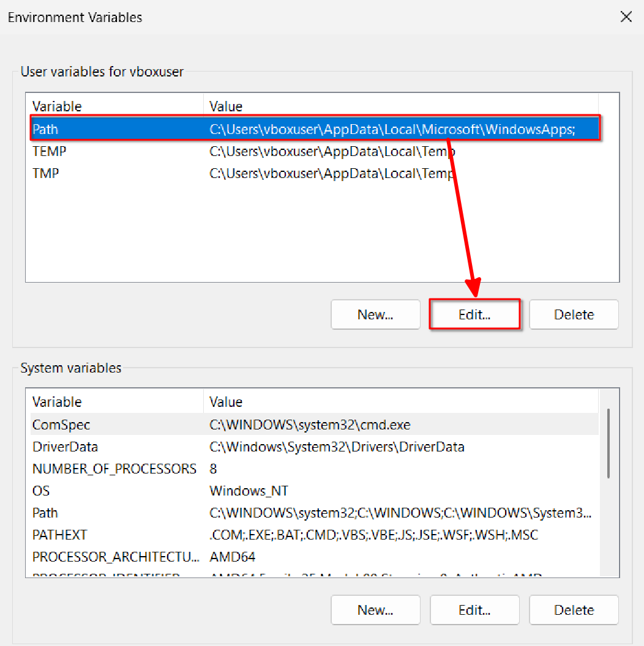The image size is (644, 646).
Task: Delete the selected user variable
Action: point(574,314)
